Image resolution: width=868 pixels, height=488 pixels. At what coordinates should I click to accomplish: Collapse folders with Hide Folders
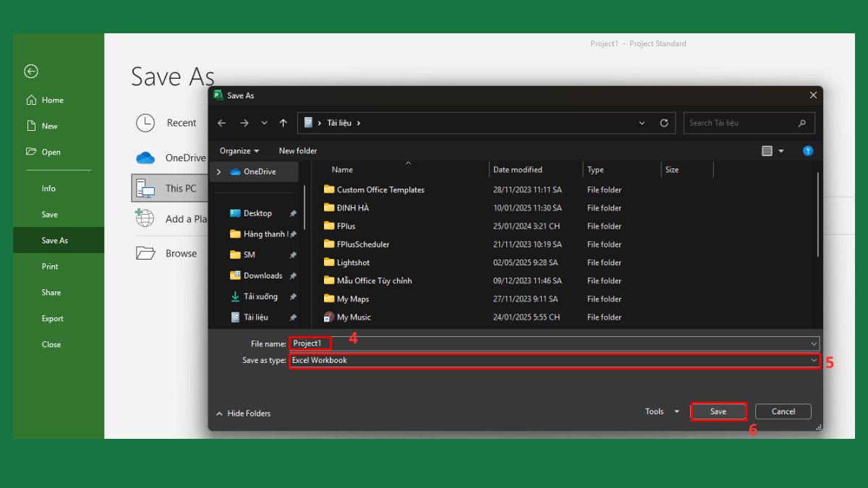pos(244,414)
